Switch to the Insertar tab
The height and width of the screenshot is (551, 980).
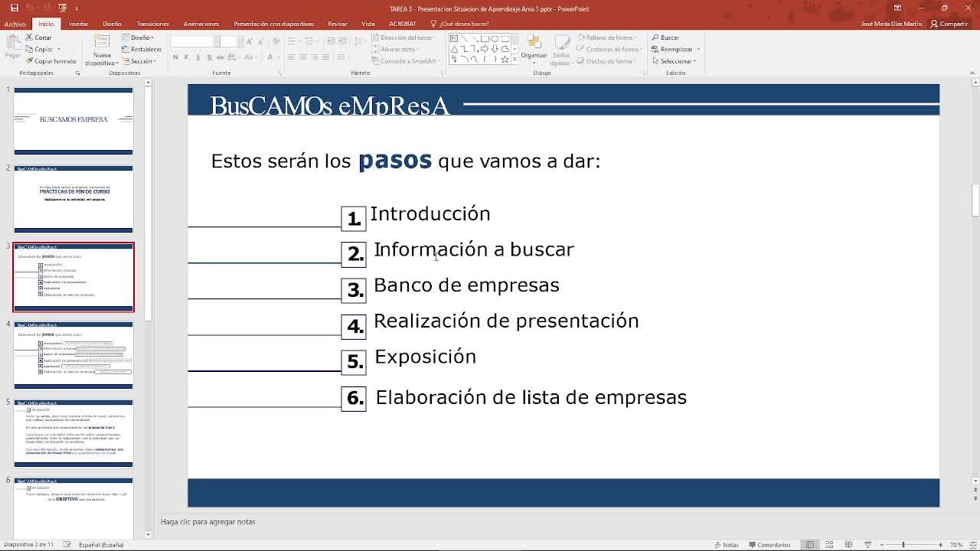(x=78, y=24)
